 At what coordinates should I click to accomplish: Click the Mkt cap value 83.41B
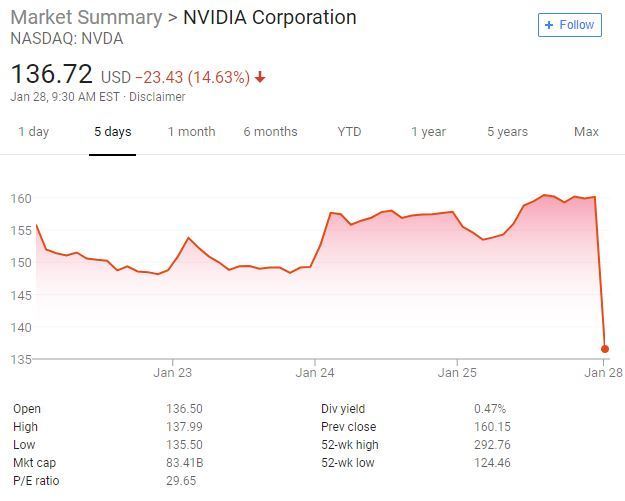point(184,463)
